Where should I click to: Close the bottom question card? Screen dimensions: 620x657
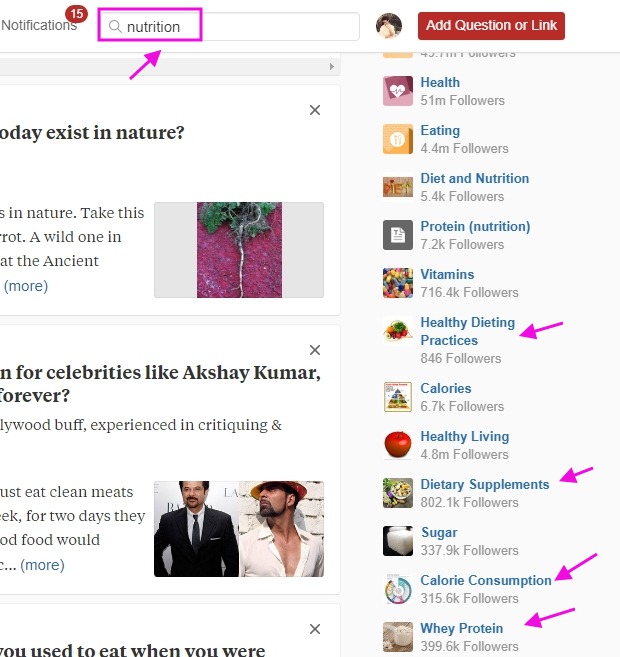click(x=315, y=629)
